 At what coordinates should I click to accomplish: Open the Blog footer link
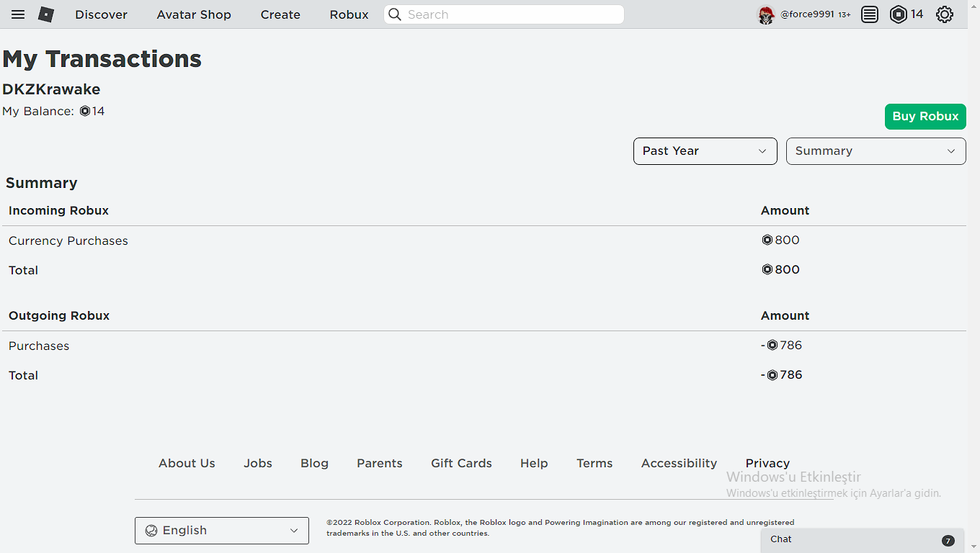314,463
